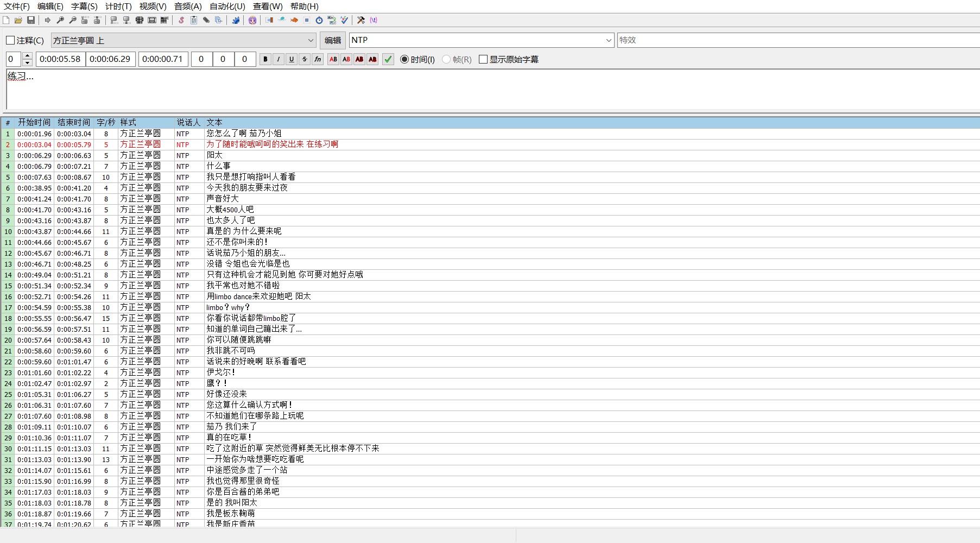Cycle tag hiding mode icon
The height and width of the screenshot is (543, 980).
374,20
